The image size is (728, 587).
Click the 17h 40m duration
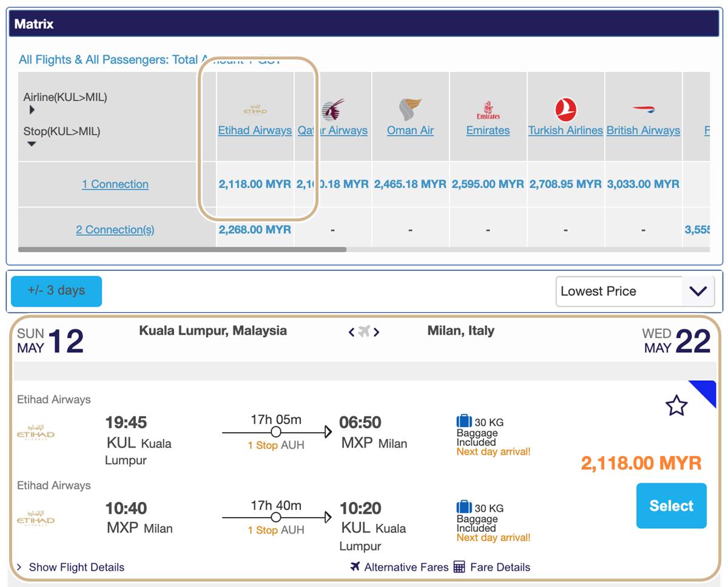click(276, 505)
